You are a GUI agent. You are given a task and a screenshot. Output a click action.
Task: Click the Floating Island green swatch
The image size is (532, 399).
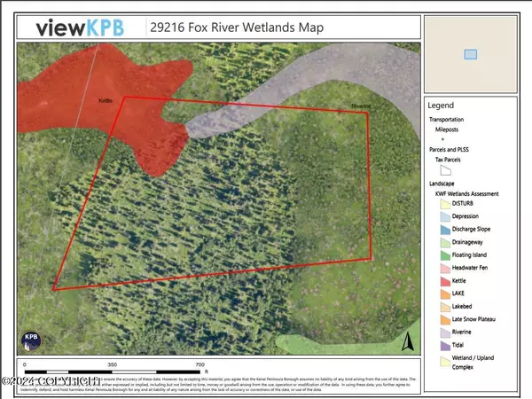click(x=443, y=254)
